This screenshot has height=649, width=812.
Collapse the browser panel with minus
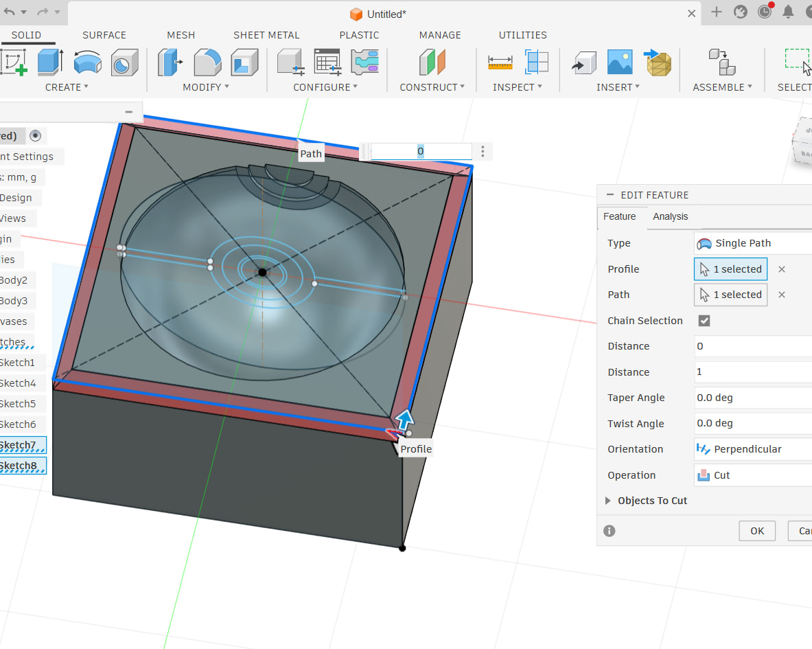click(128, 112)
